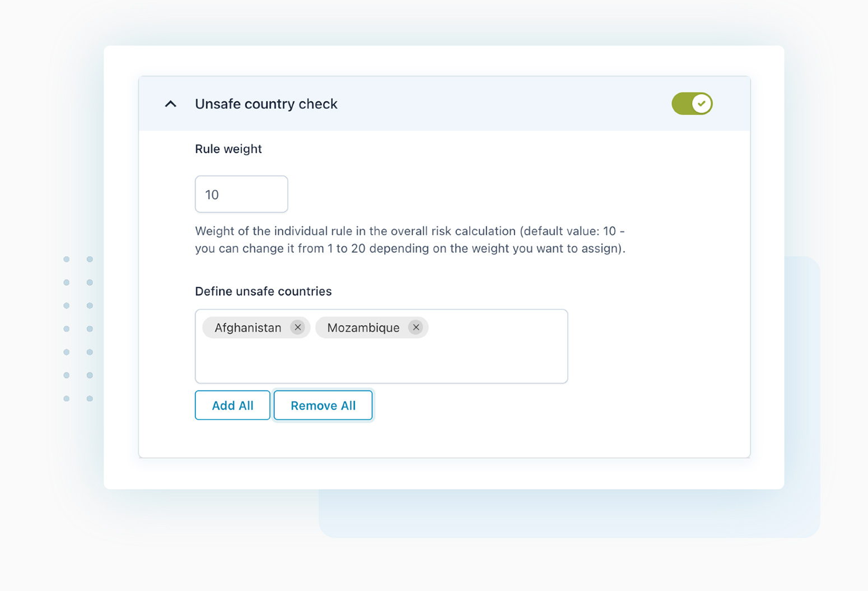
Task: Click the remove icon on the first country chip
Action: (x=298, y=327)
